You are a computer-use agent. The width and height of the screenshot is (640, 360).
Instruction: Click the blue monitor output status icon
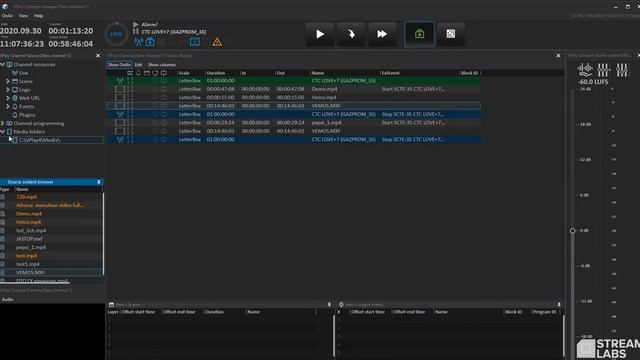[195, 42]
